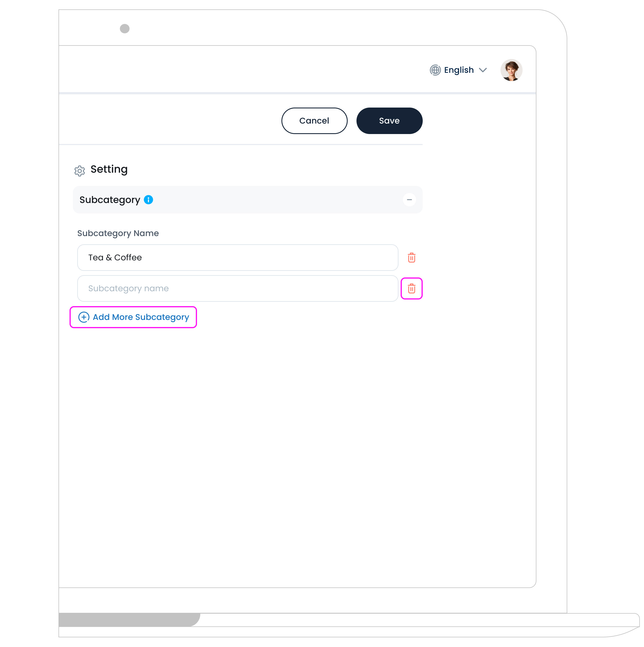Cancel the current changes

314,121
